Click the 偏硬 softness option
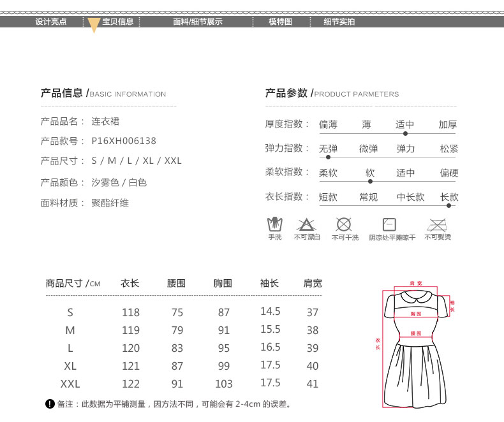 (449, 173)
